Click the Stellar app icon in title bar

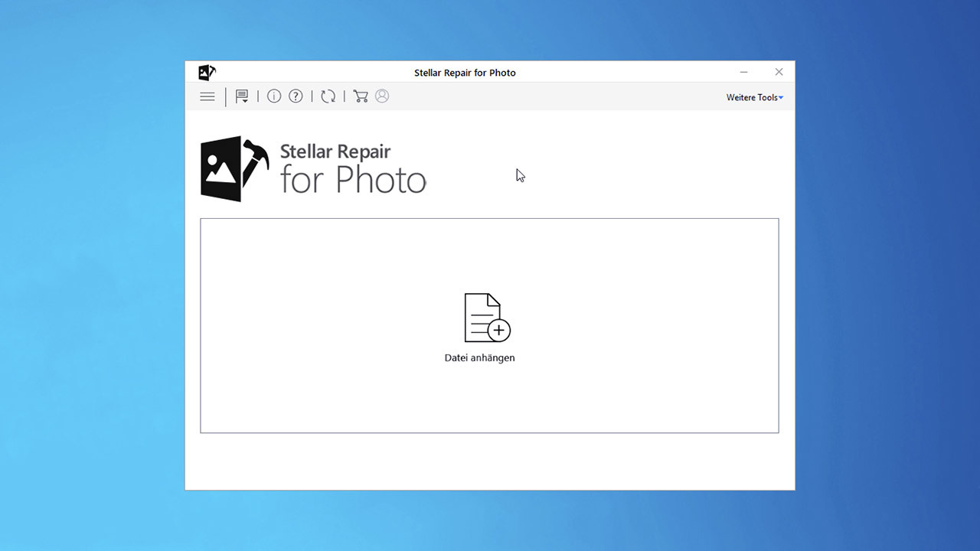coord(207,72)
